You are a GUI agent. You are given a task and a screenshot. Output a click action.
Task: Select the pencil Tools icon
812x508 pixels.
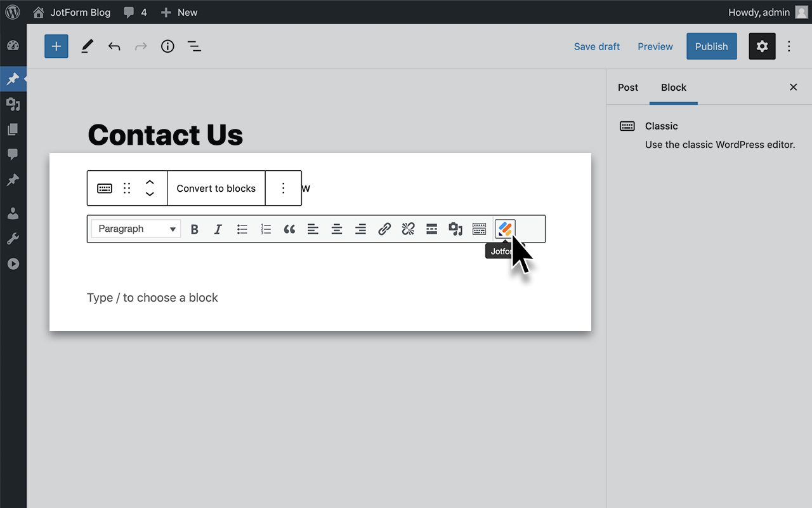point(88,46)
